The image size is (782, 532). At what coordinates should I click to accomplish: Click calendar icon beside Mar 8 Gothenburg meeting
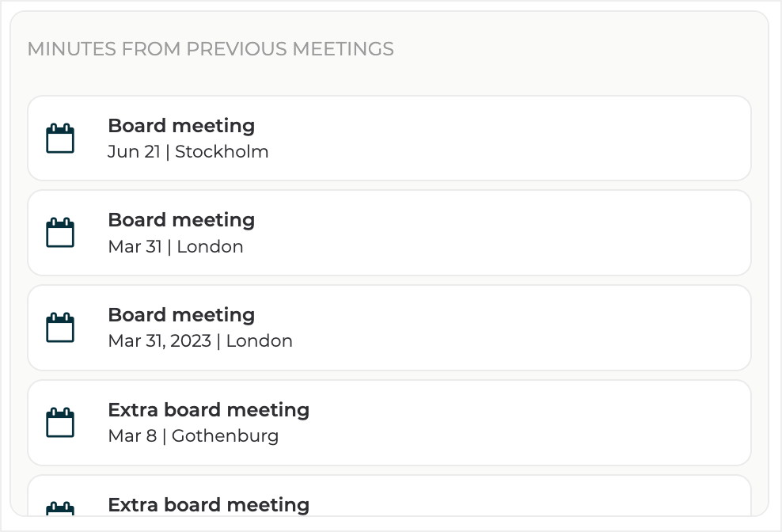(60, 423)
